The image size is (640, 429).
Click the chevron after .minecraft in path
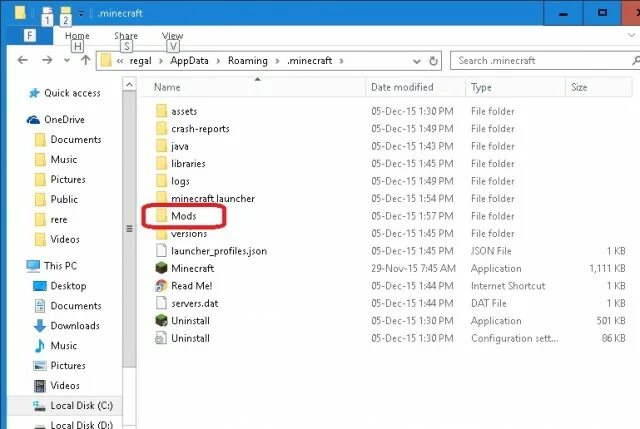tap(341, 61)
